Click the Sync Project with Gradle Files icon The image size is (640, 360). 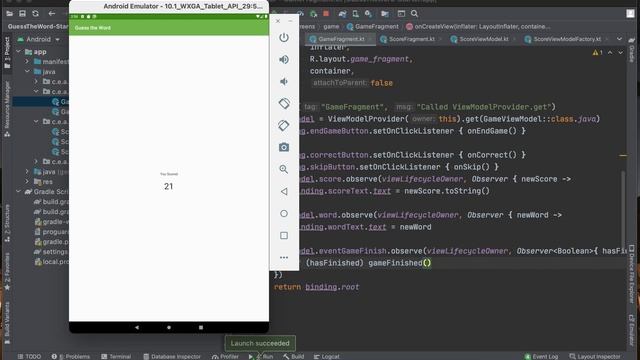tap(342, 13)
